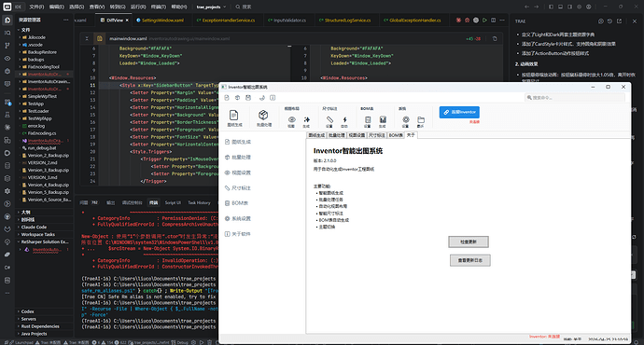Open IDE search activity bar icon

pyautogui.click(x=7, y=33)
